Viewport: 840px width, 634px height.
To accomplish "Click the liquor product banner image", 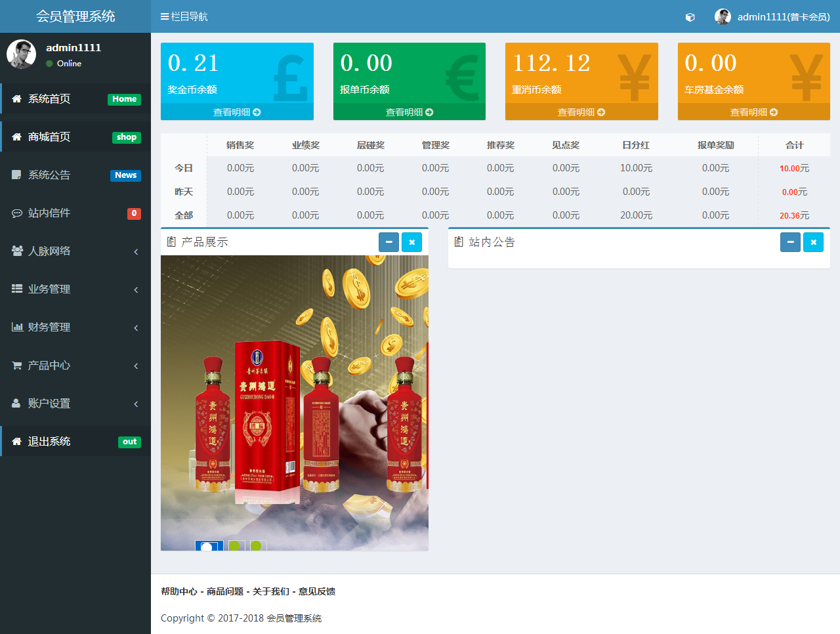I will (x=295, y=394).
